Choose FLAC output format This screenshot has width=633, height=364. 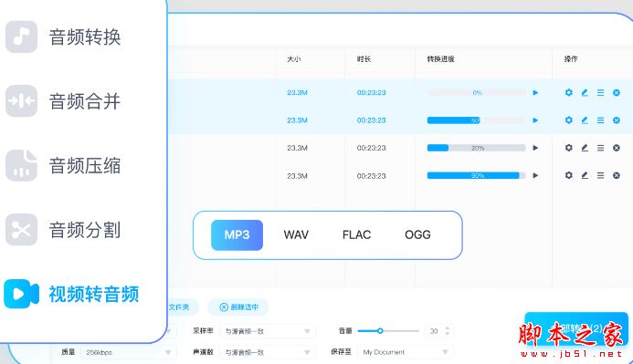(356, 235)
